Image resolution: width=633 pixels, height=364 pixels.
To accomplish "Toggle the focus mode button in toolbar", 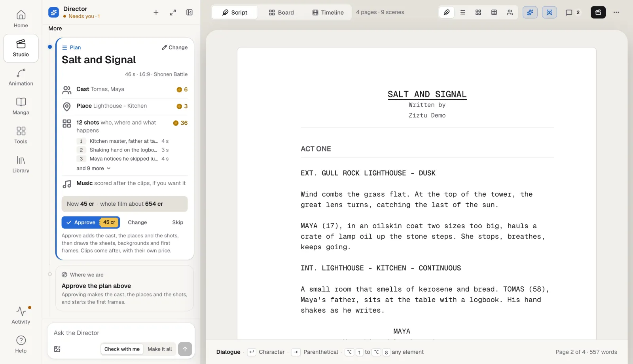I will 550,12.
